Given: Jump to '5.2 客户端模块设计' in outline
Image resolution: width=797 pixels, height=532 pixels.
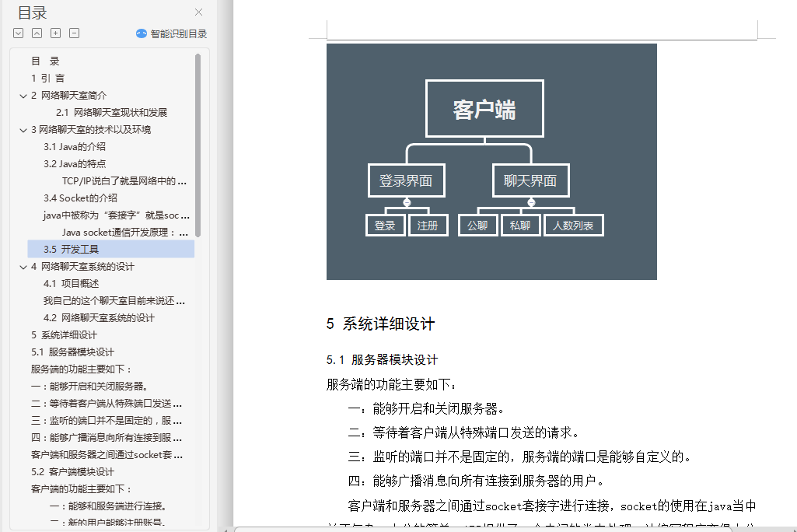Looking at the screenshot, I should coord(72,472).
